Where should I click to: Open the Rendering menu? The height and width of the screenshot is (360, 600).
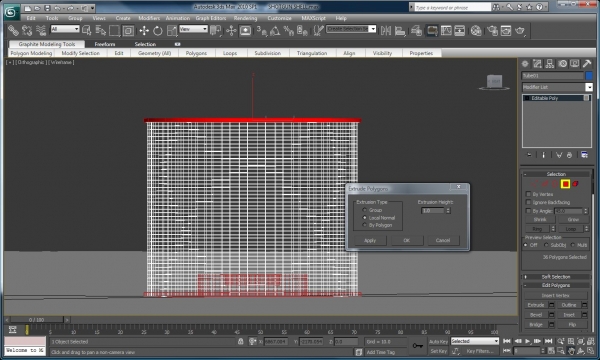tap(245, 18)
